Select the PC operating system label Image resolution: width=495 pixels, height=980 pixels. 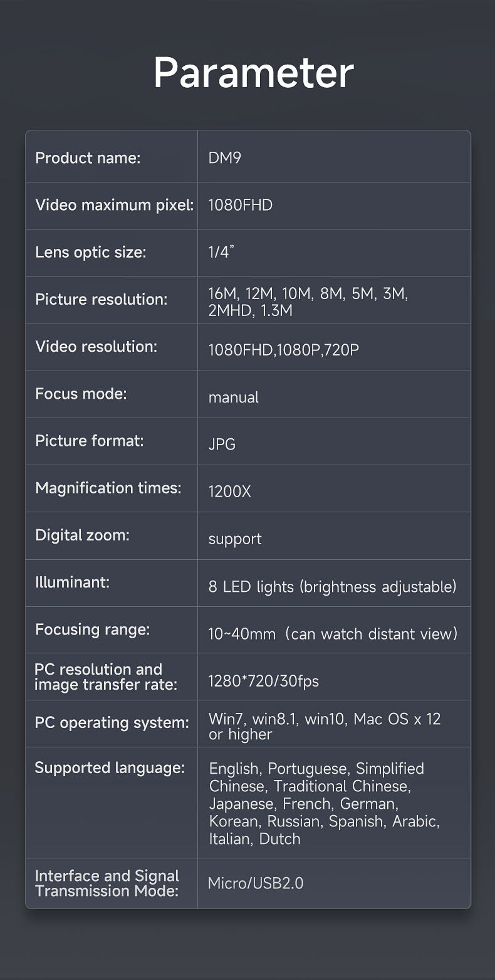112,722
